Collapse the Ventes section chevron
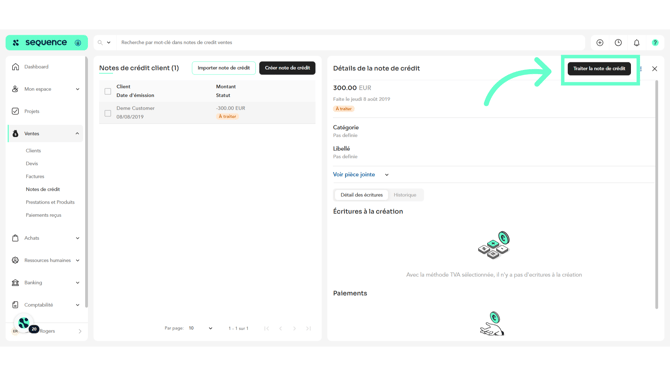This screenshot has width=670, height=376. [x=77, y=134]
